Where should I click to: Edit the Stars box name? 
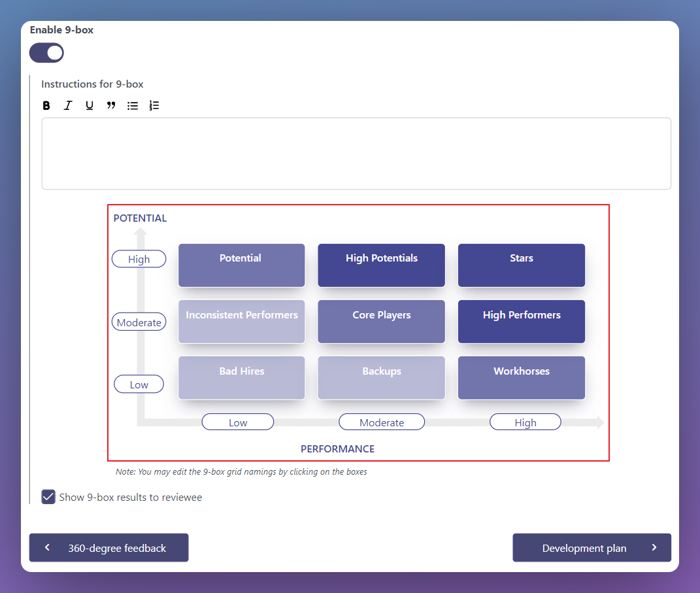pyautogui.click(x=521, y=265)
